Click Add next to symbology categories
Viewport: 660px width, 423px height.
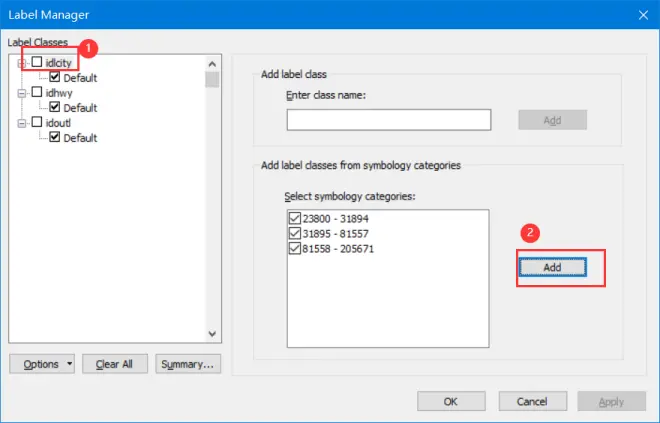coord(552,267)
